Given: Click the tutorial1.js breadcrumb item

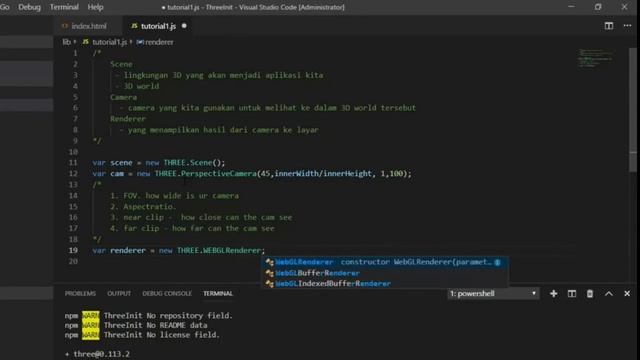Looking at the screenshot, I should pyautogui.click(x=105, y=42).
